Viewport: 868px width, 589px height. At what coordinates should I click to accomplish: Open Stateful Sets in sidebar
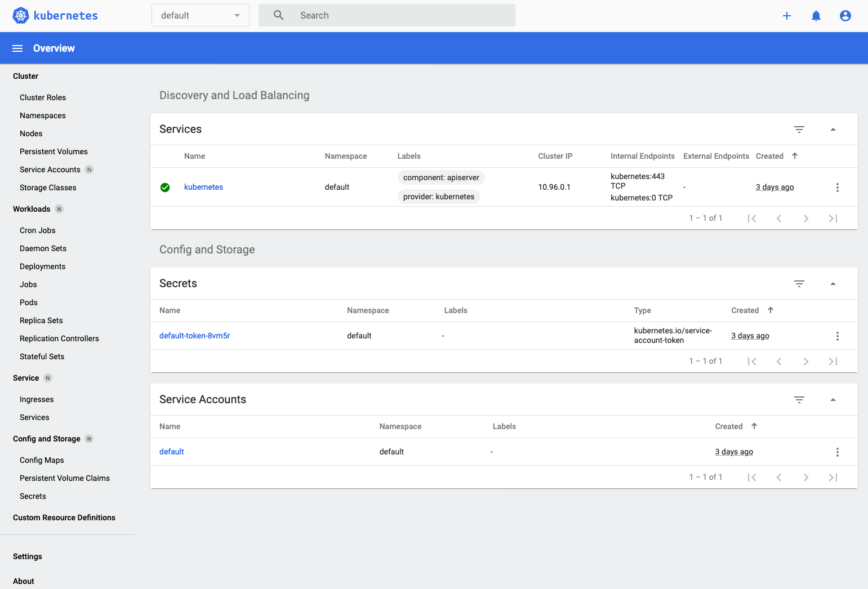[42, 356]
